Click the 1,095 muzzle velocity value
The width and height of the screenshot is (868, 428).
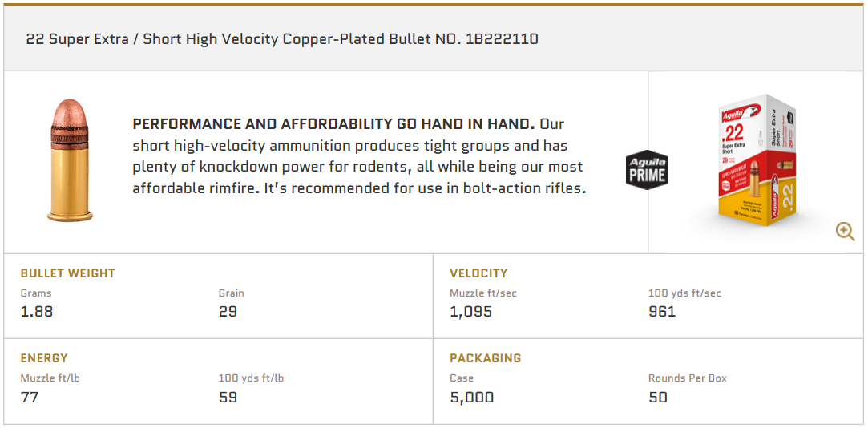(x=470, y=312)
